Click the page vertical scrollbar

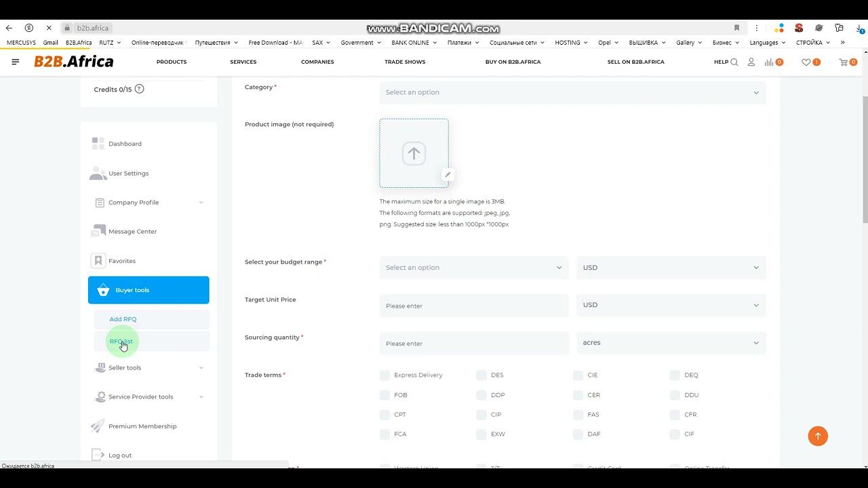pos(865,159)
